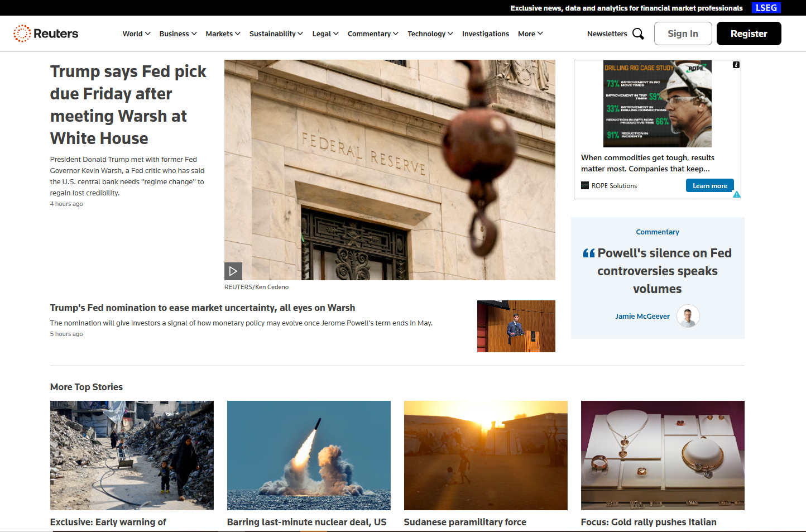Open the Markets dropdown menu
Image resolution: width=806 pixels, height=532 pixels.
(223, 33)
